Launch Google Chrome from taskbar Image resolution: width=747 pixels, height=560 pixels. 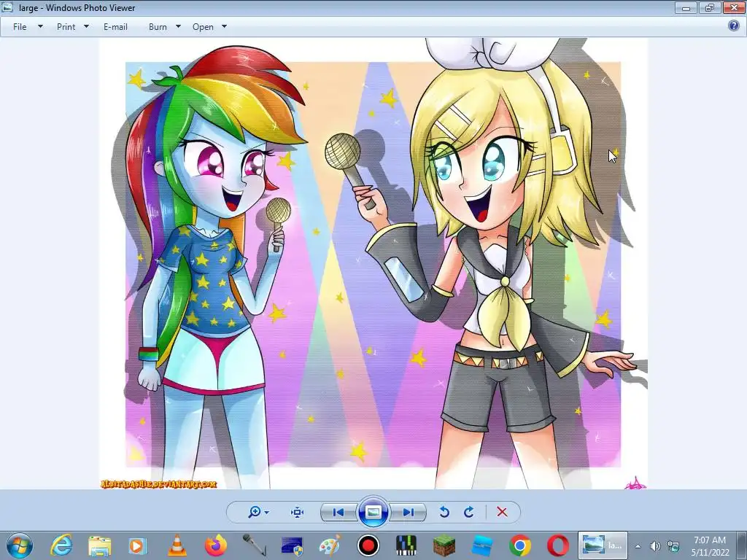coord(520,545)
